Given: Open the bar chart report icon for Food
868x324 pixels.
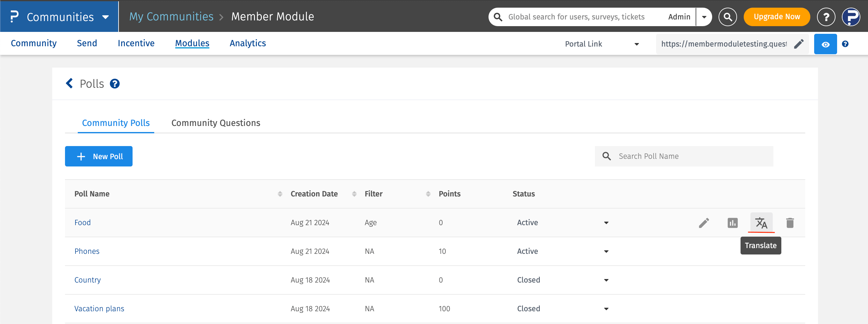Looking at the screenshot, I should 732,223.
